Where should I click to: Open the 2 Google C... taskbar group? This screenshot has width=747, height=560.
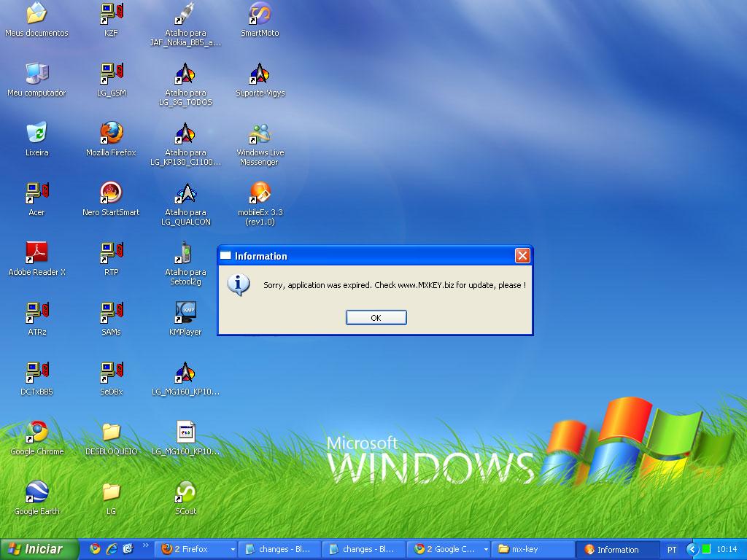(x=449, y=549)
